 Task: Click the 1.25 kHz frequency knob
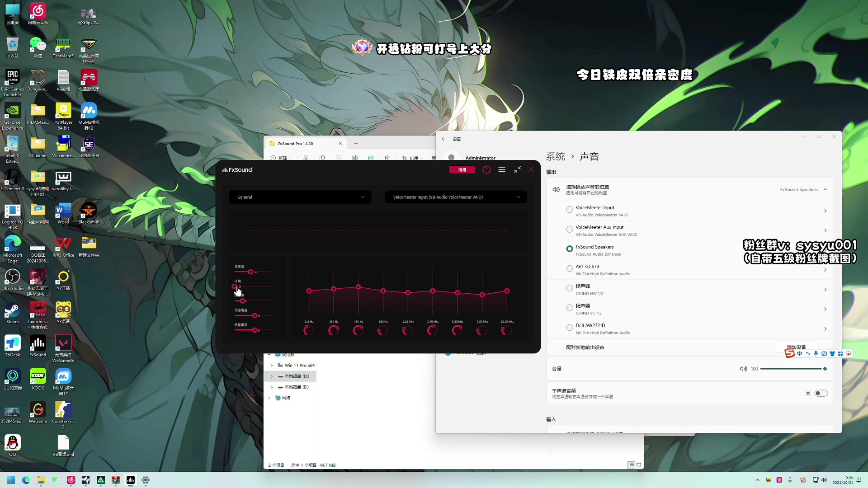click(x=408, y=331)
